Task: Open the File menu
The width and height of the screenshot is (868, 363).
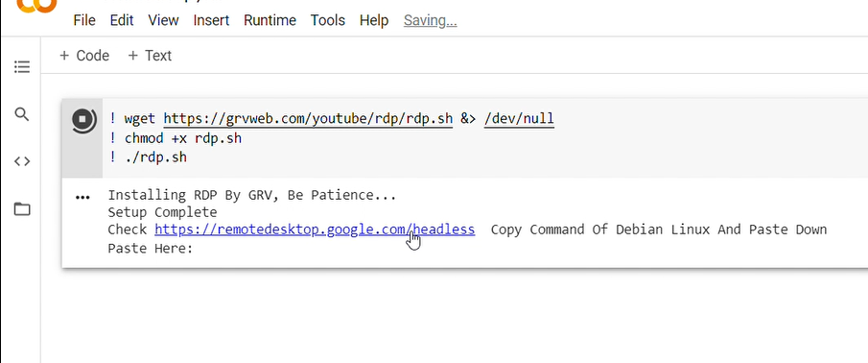Action: [84, 20]
